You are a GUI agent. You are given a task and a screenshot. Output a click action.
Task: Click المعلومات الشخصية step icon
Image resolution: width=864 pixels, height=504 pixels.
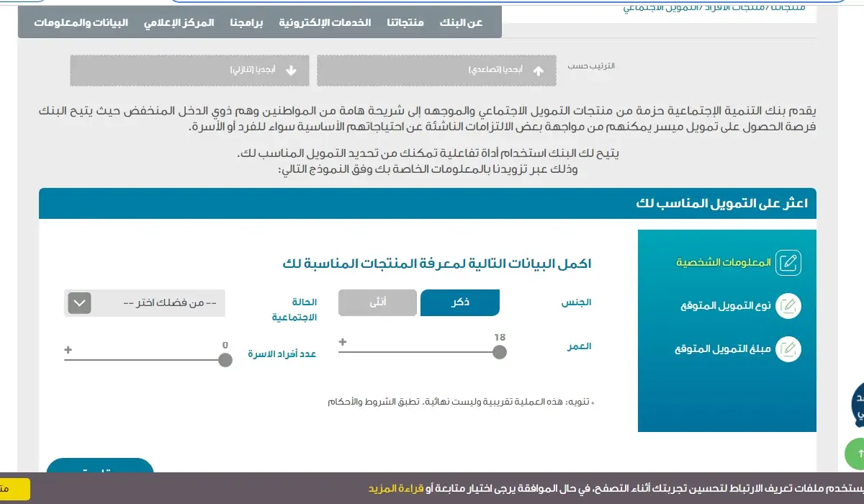coord(789,262)
